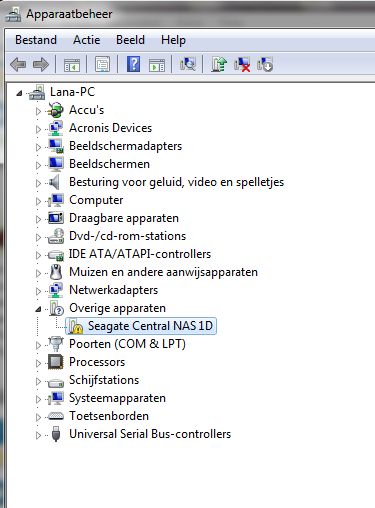This screenshot has width=375, height=508.
Task: Click the Properties toolbar icon
Action: click(102, 64)
